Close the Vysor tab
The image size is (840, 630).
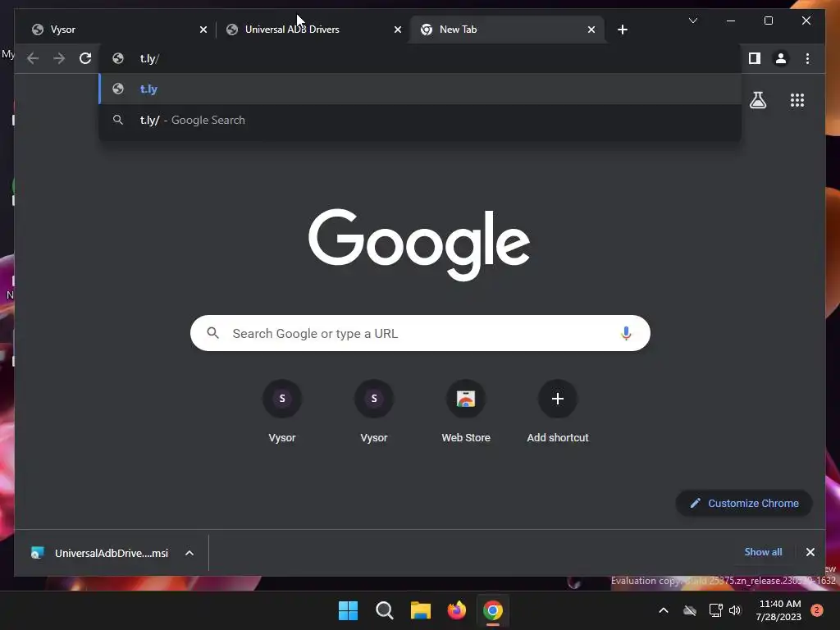[x=203, y=30]
